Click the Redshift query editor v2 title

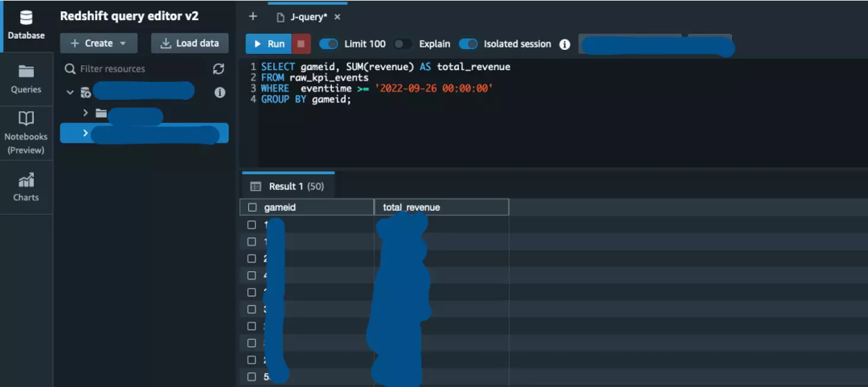pos(129,16)
